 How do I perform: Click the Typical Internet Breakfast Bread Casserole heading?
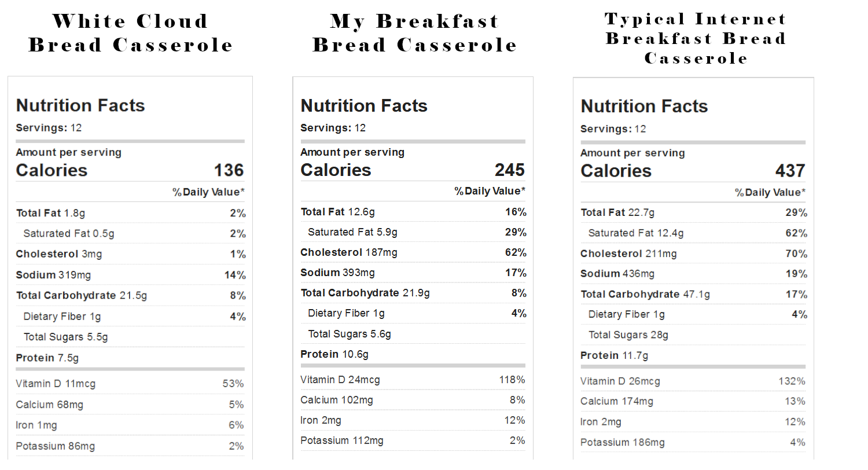pos(696,38)
